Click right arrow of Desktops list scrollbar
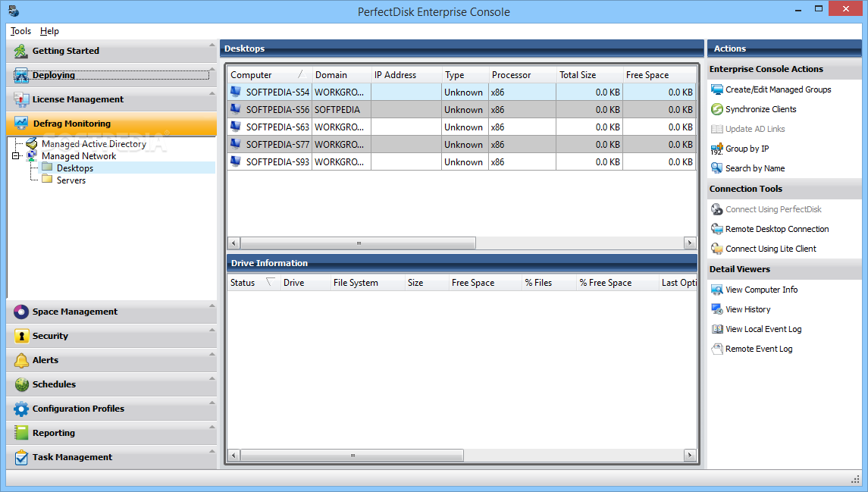The image size is (868, 492). (x=690, y=243)
